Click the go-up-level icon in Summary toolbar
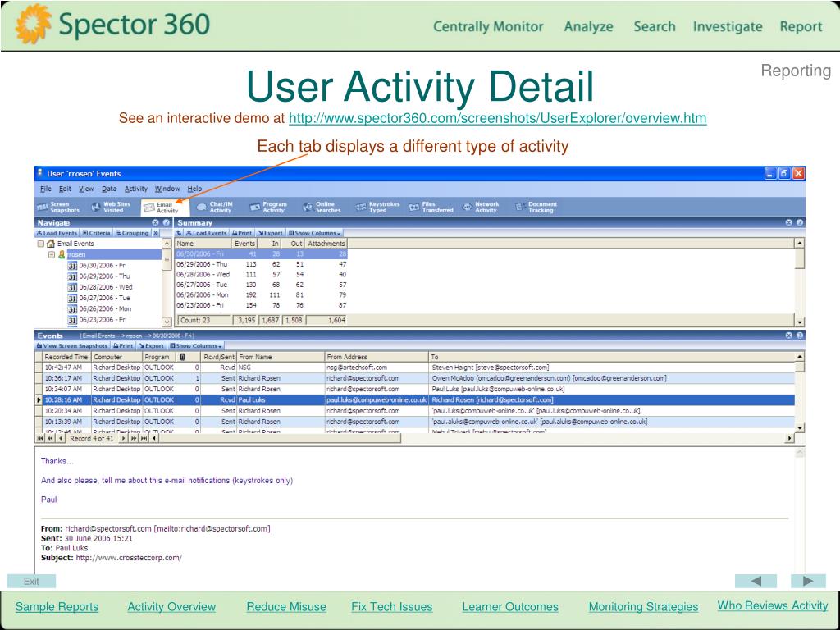This screenshot has width=840, height=630. 180,233
